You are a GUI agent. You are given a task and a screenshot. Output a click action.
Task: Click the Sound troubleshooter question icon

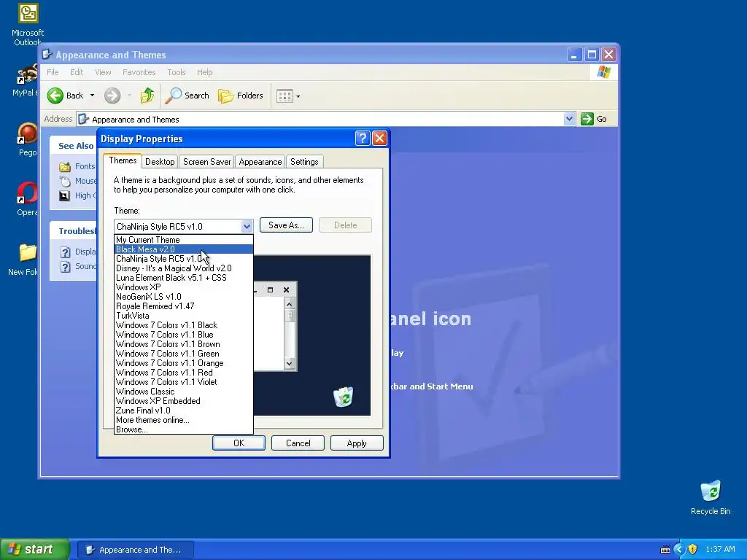pyautogui.click(x=65, y=267)
